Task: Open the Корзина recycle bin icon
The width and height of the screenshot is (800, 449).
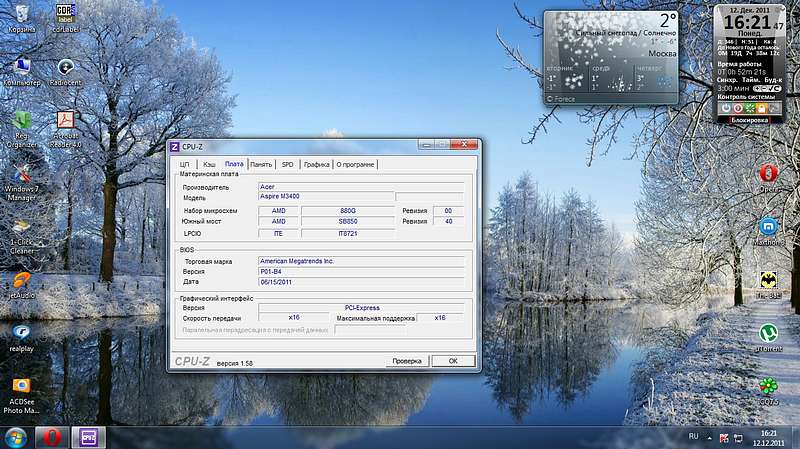Action: coord(21,18)
